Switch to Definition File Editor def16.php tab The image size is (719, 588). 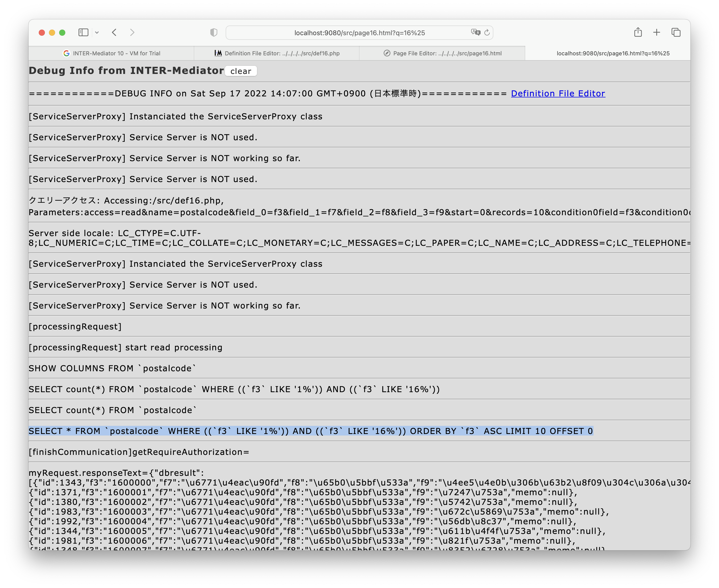coord(277,54)
